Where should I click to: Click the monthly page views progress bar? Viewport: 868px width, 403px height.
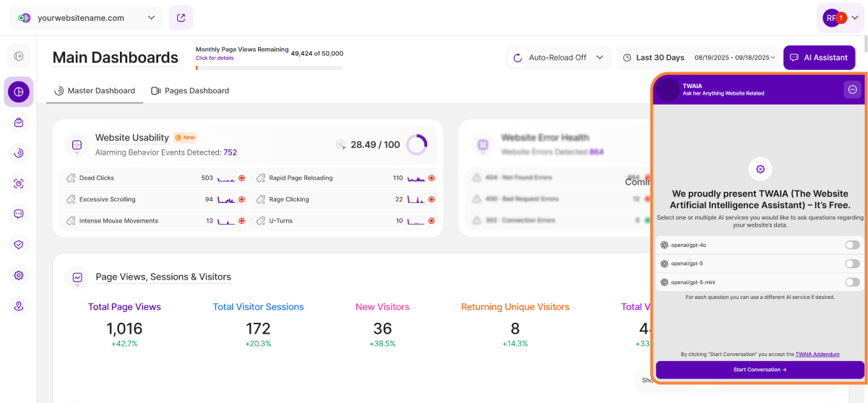pyautogui.click(x=269, y=68)
